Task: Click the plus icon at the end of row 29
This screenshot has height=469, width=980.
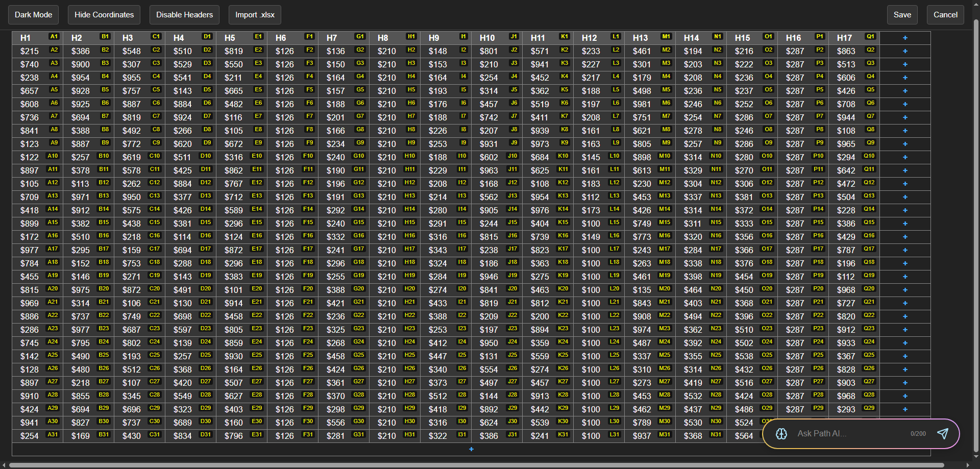Action: click(905, 409)
